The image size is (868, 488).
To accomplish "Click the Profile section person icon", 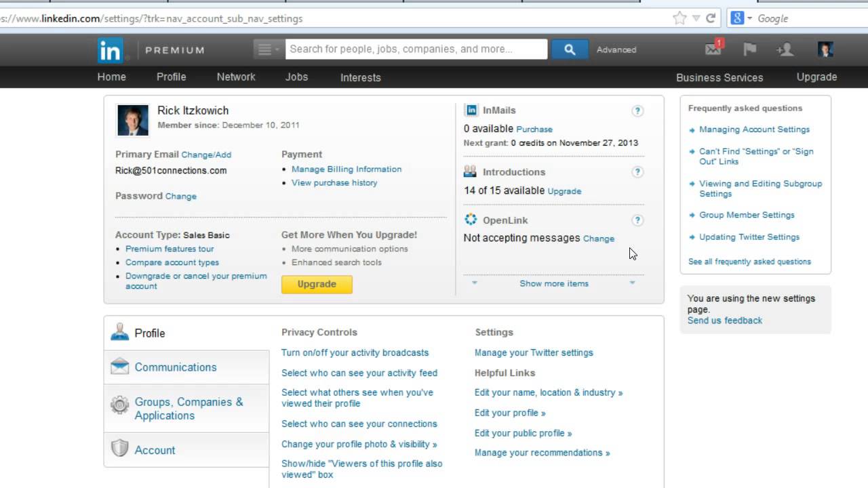I will (120, 332).
